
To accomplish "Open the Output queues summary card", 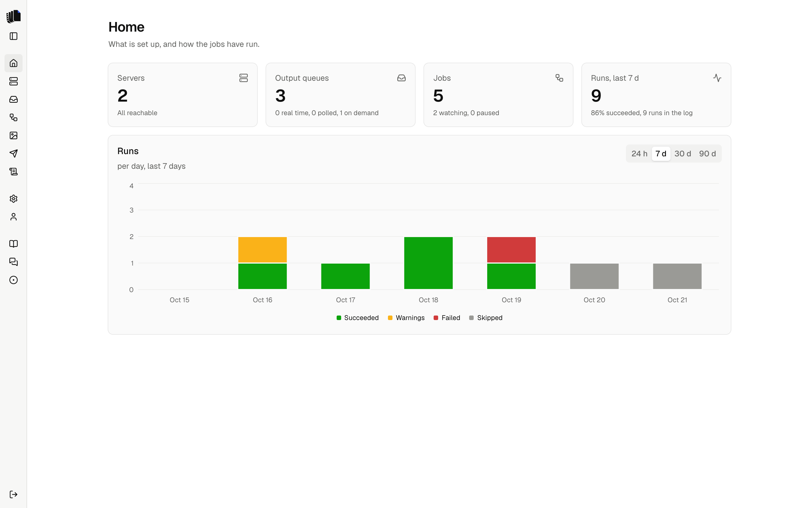I will pyautogui.click(x=340, y=95).
